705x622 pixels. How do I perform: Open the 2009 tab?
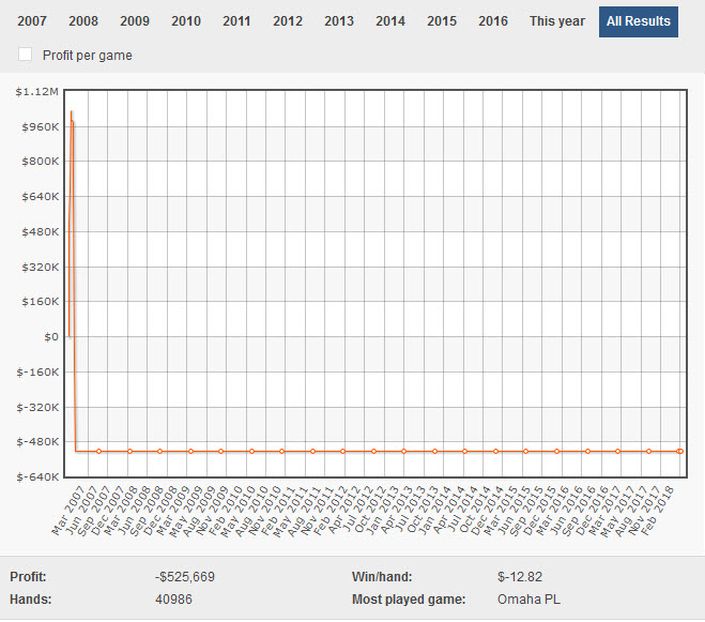tap(134, 21)
